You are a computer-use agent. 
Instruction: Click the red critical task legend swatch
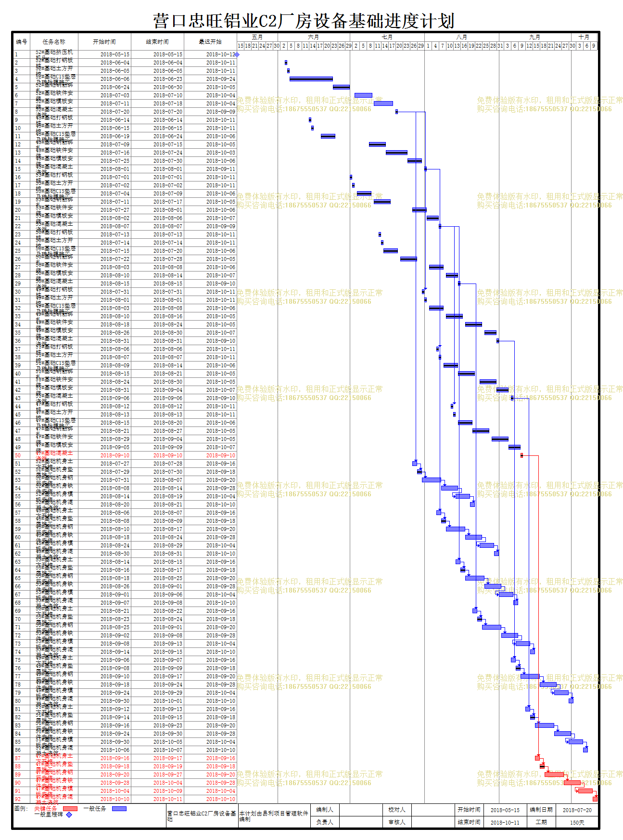click(70, 809)
